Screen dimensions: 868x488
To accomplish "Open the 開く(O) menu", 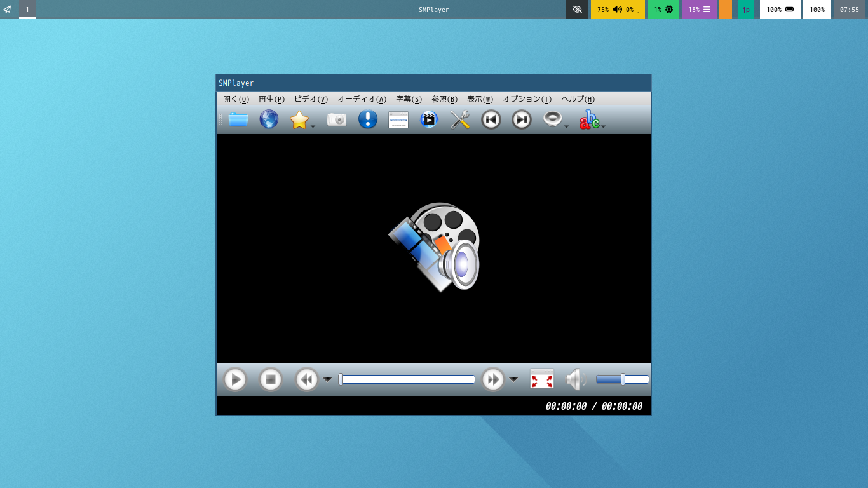I will (x=236, y=99).
